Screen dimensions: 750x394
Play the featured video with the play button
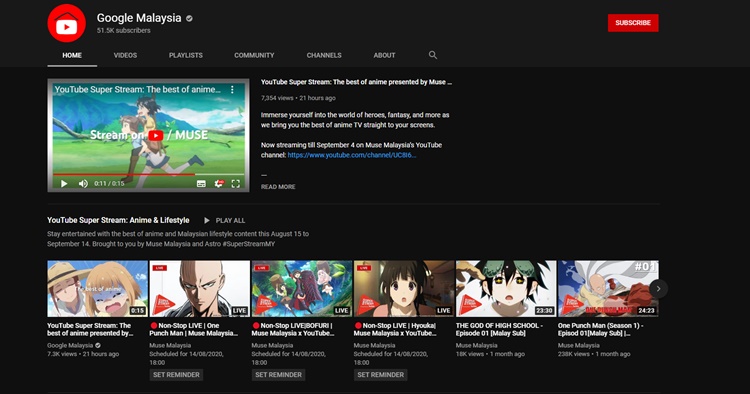[x=64, y=184]
